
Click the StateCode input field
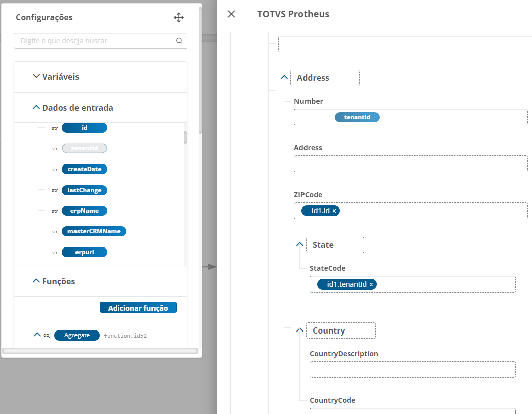[413, 284]
